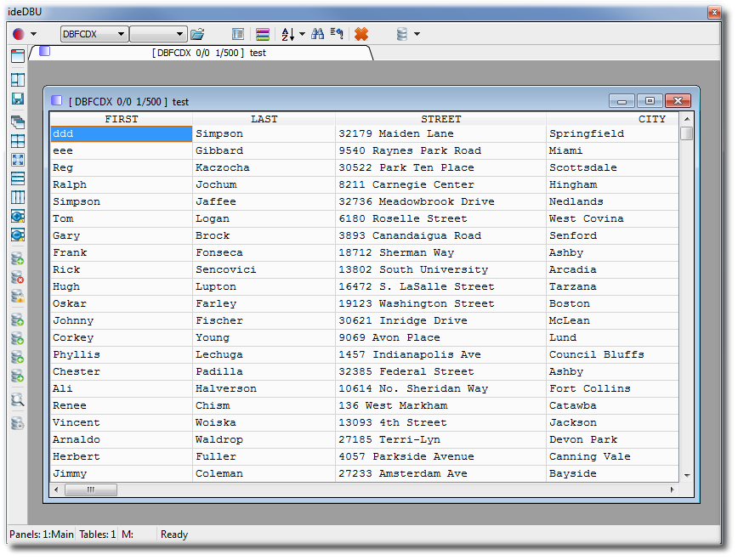Click the four-arrows fullscreen icon in sidebar
738x560 pixels.
(x=18, y=160)
